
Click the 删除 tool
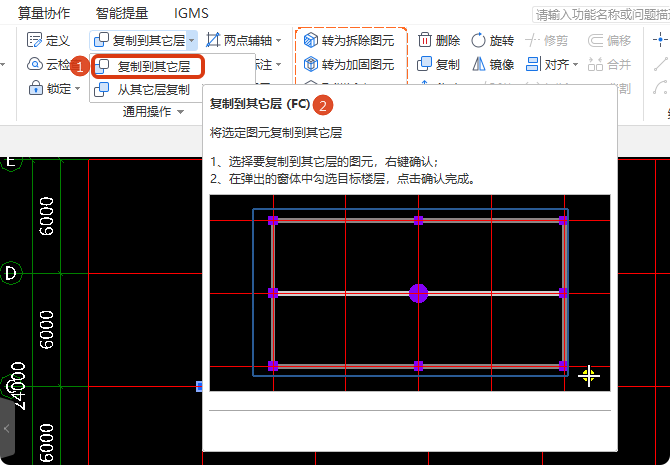click(438, 41)
